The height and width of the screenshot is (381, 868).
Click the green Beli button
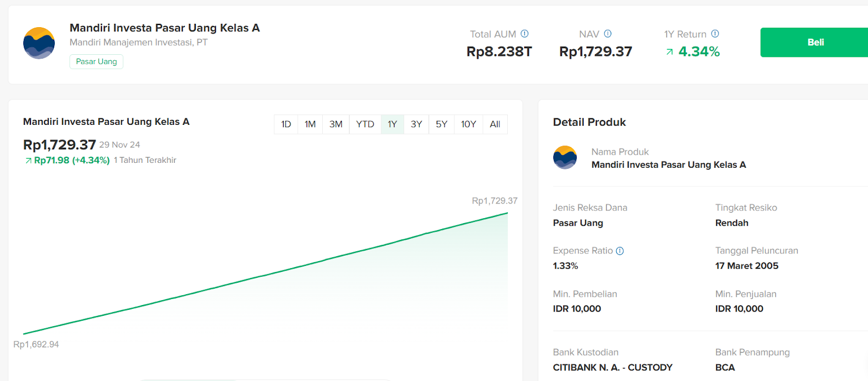(815, 42)
